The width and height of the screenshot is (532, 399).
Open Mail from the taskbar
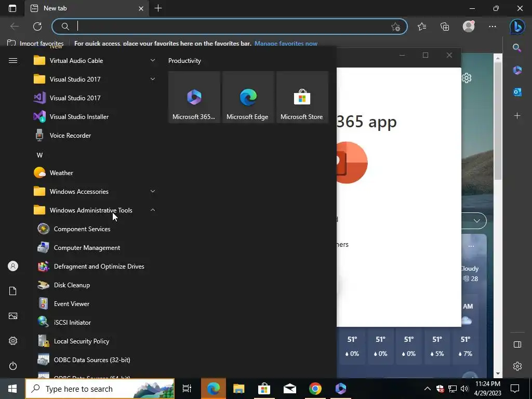coord(290,389)
